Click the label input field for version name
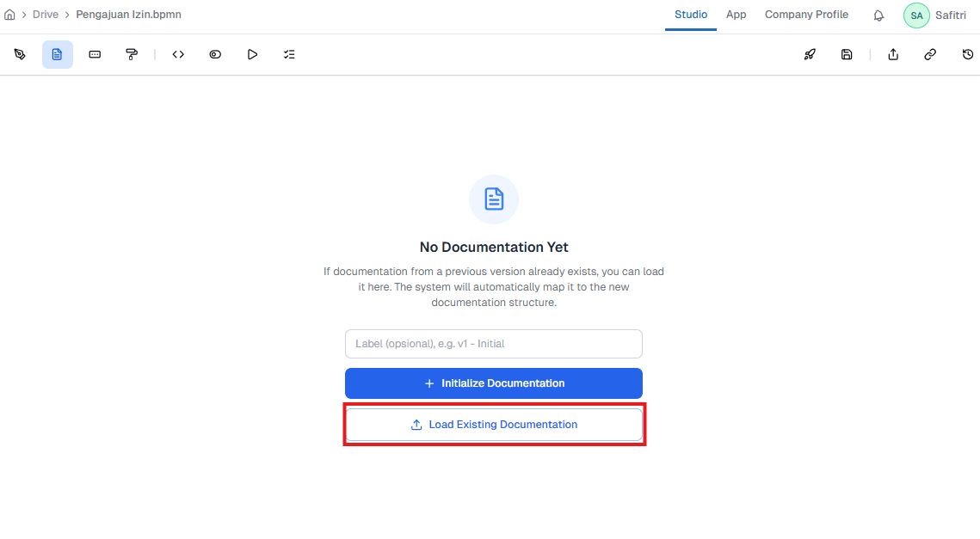 click(x=493, y=343)
